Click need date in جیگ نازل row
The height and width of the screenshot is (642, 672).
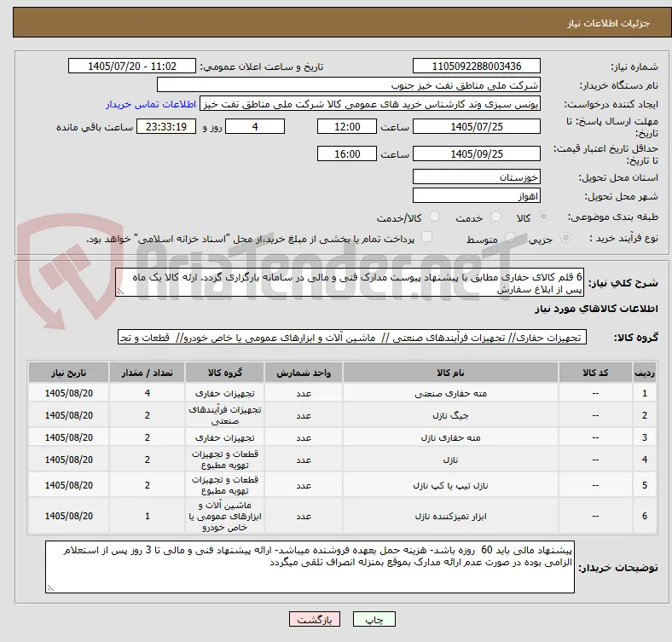point(68,415)
